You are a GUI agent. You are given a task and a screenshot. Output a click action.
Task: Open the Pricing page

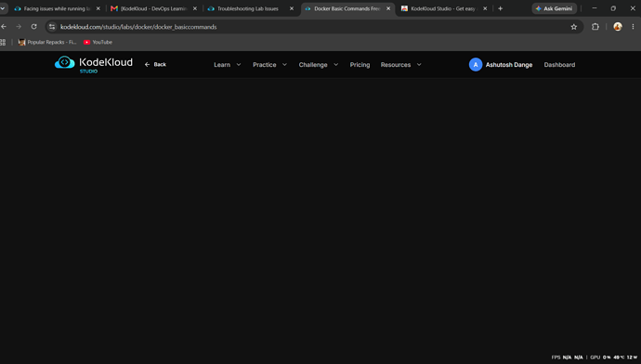tap(360, 65)
